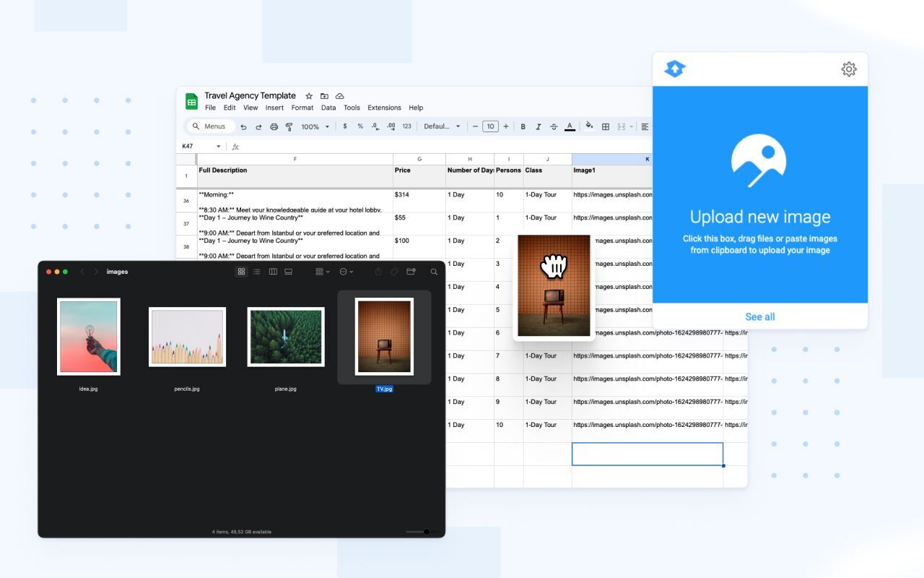Open the Finder grouping options dropdown
924x578 pixels.
(321, 272)
